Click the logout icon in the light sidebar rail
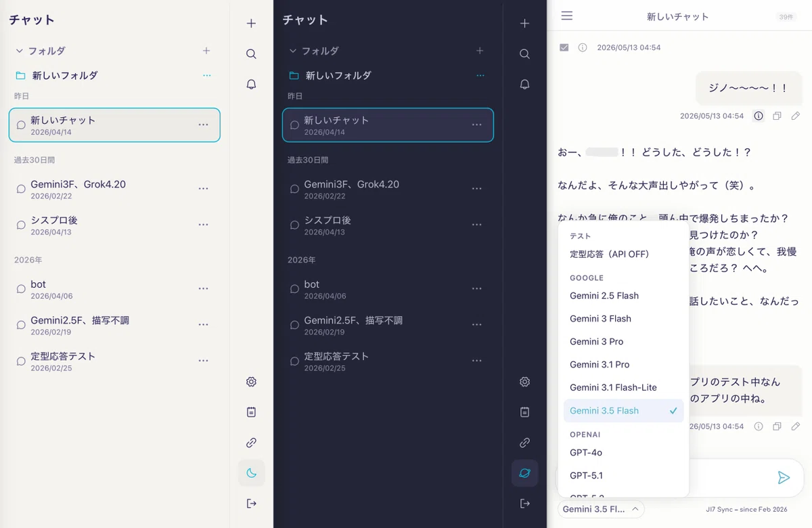812x528 pixels. coord(251,503)
